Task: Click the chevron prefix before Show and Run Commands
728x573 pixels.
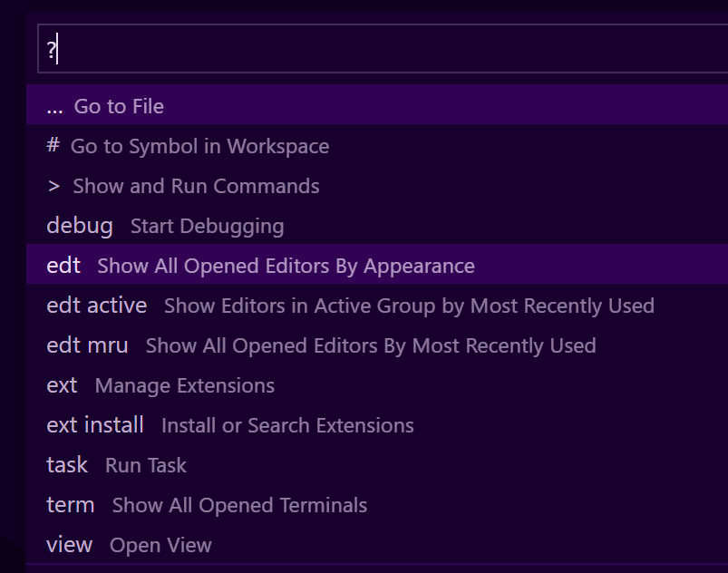Action: [x=53, y=186]
